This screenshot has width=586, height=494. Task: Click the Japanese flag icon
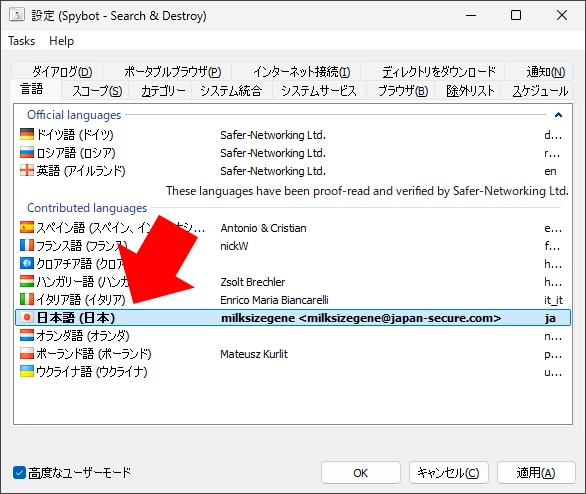(27, 318)
